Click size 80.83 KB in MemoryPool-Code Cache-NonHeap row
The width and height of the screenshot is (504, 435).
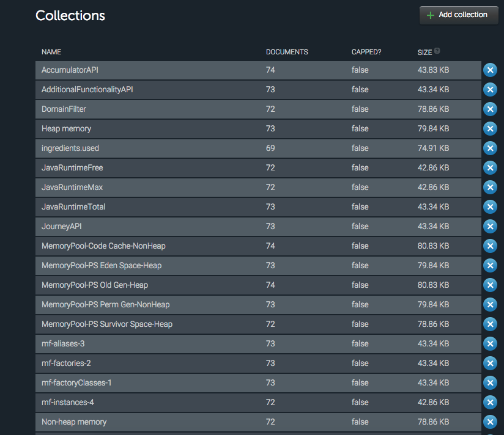tap(433, 246)
